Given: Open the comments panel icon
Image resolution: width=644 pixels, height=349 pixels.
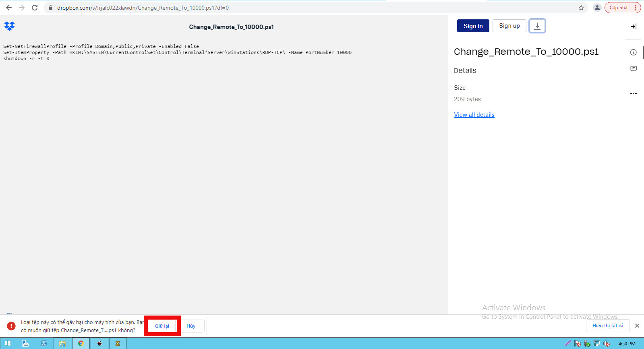Looking at the screenshot, I should click(633, 69).
